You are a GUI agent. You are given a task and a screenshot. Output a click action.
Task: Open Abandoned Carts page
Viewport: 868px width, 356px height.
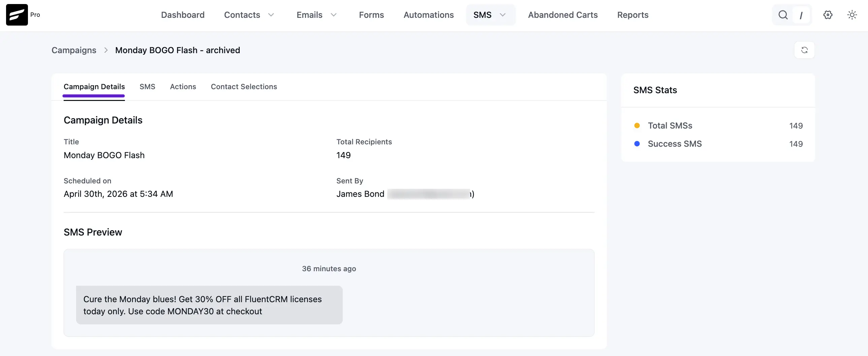pyautogui.click(x=563, y=15)
